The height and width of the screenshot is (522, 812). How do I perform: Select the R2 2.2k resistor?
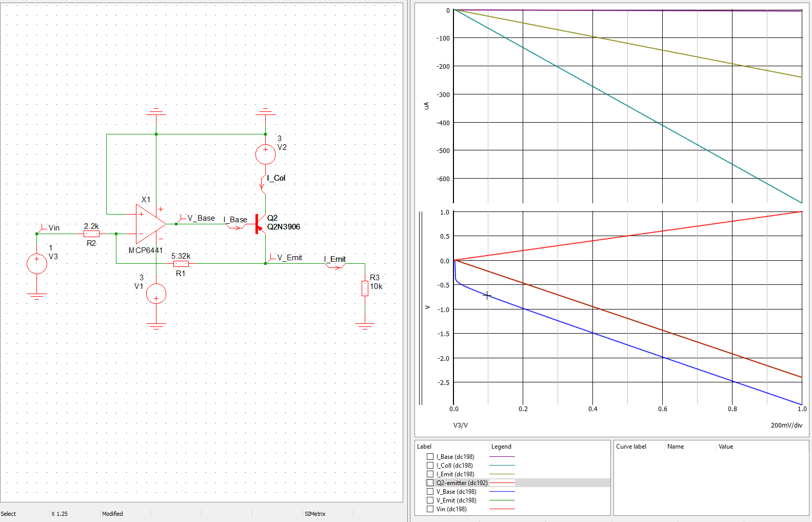(91, 234)
